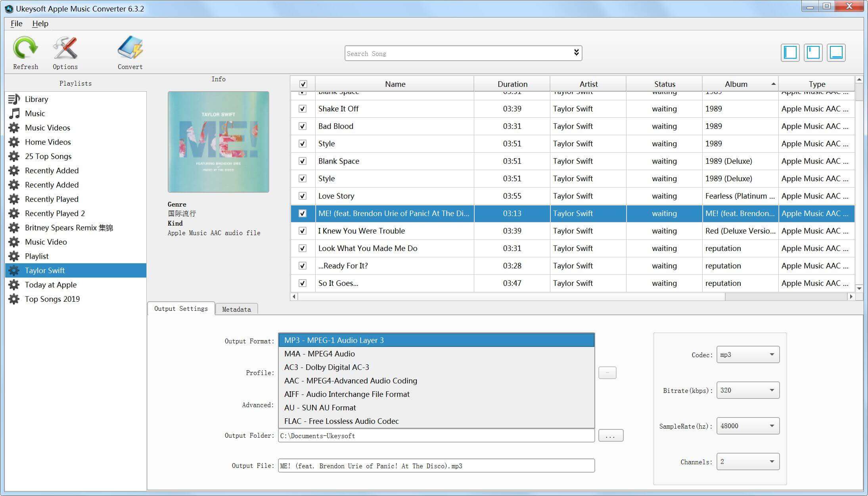This screenshot has height=496, width=868.
Task: Select the grid-panel view layout icon
Action: tap(813, 53)
